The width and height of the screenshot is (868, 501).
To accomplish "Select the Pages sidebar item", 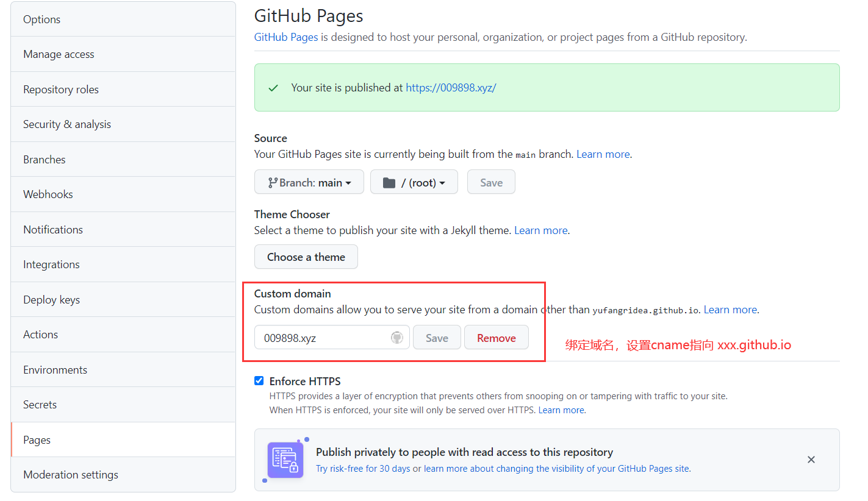I will [x=123, y=440].
